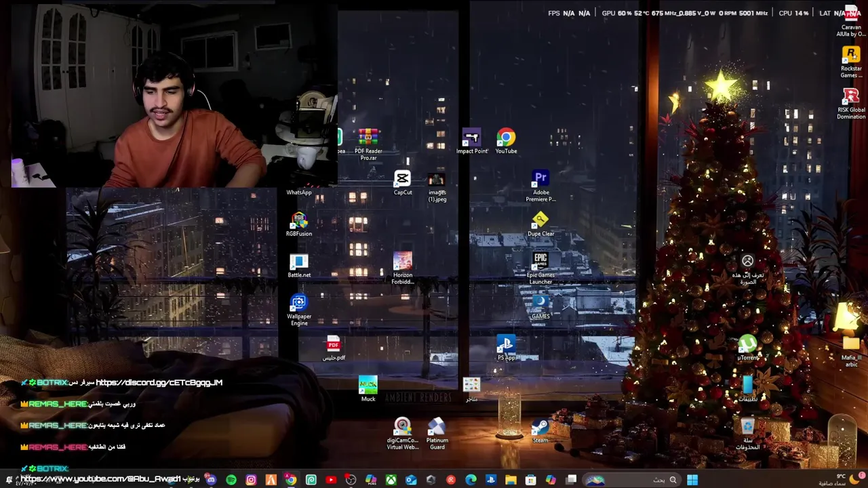868x488 pixels.
Task: Open the Mafia_III arabic folder
Action: tap(851, 351)
